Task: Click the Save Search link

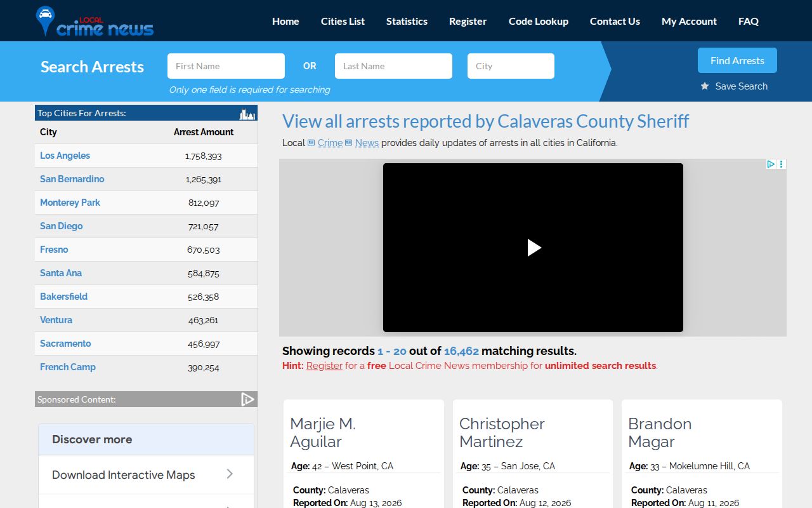Action: coord(742,86)
